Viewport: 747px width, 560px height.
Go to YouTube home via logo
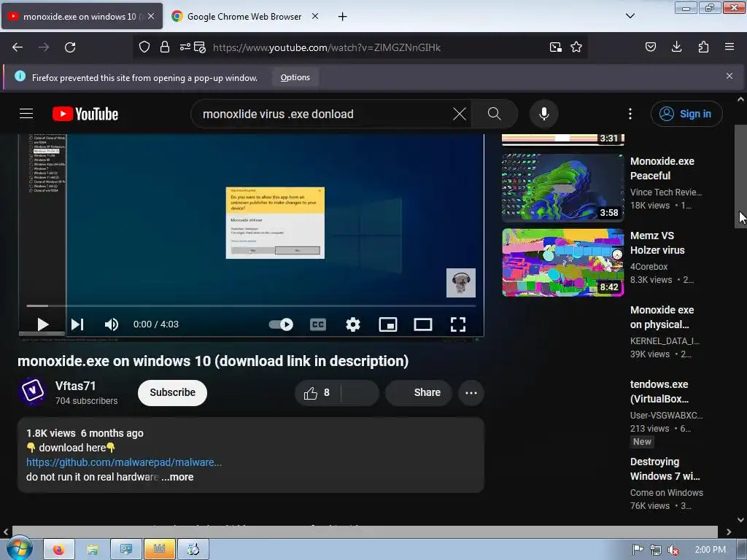(85, 114)
